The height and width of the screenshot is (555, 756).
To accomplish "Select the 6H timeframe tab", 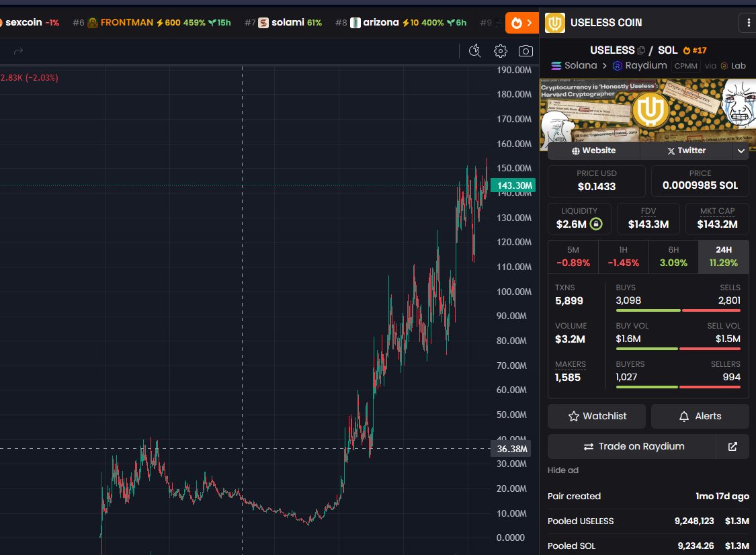I will tap(673, 257).
